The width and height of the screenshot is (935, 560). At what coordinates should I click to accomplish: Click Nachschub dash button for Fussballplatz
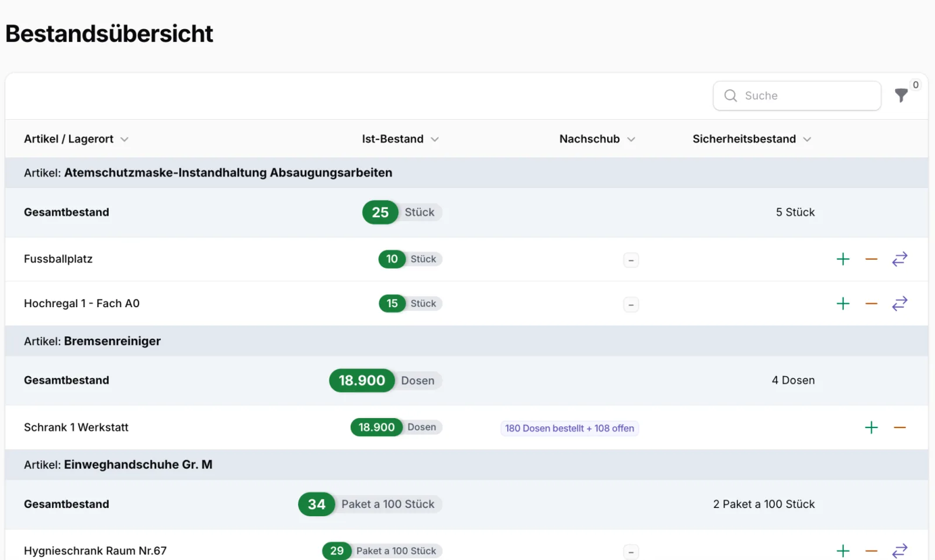(631, 260)
